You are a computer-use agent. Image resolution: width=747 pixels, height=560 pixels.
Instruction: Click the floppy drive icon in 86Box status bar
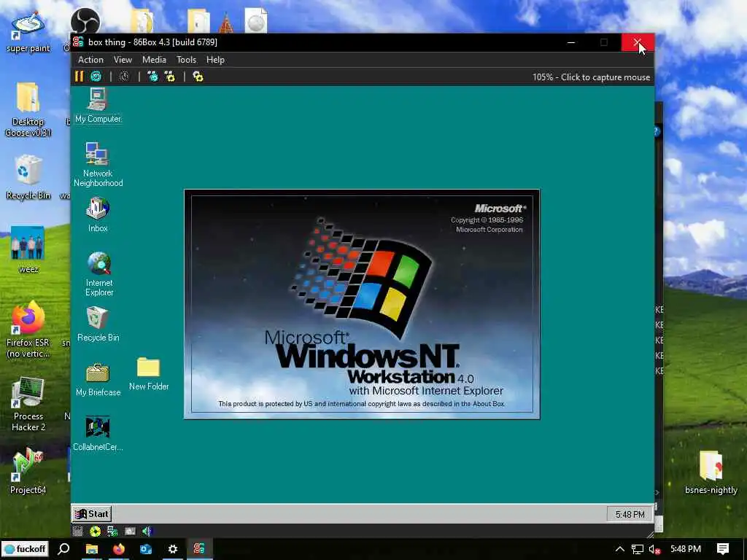pos(77,531)
